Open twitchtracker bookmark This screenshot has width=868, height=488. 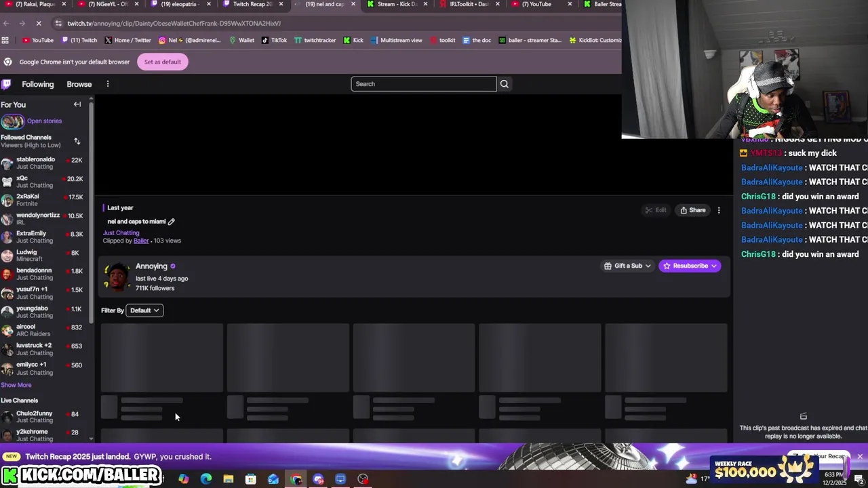pyautogui.click(x=315, y=40)
